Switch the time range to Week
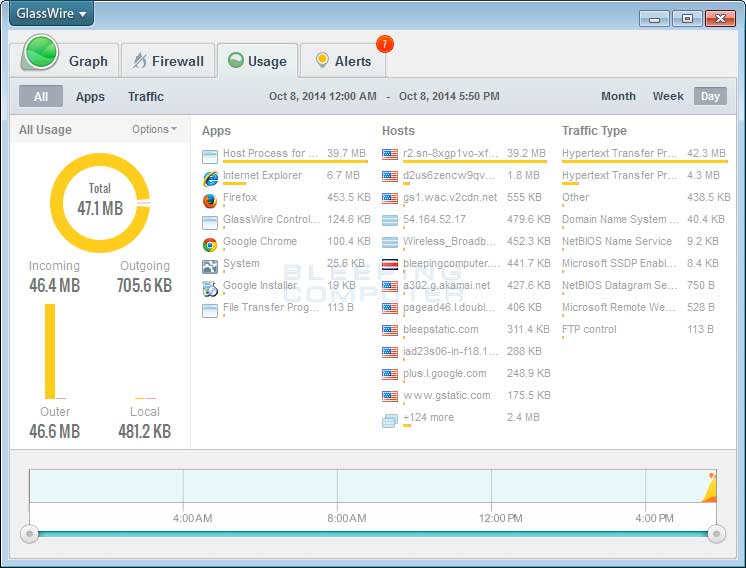Screen dimensions: 746x568 point(667,96)
